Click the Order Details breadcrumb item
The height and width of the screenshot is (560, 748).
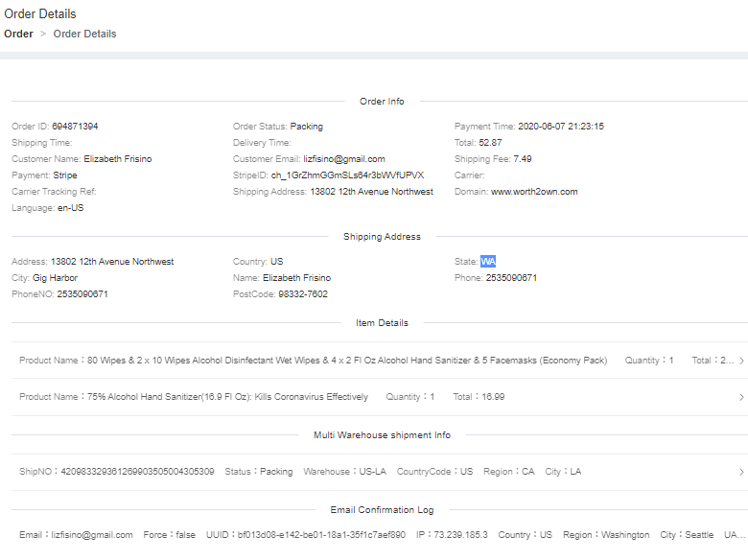coord(84,34)
